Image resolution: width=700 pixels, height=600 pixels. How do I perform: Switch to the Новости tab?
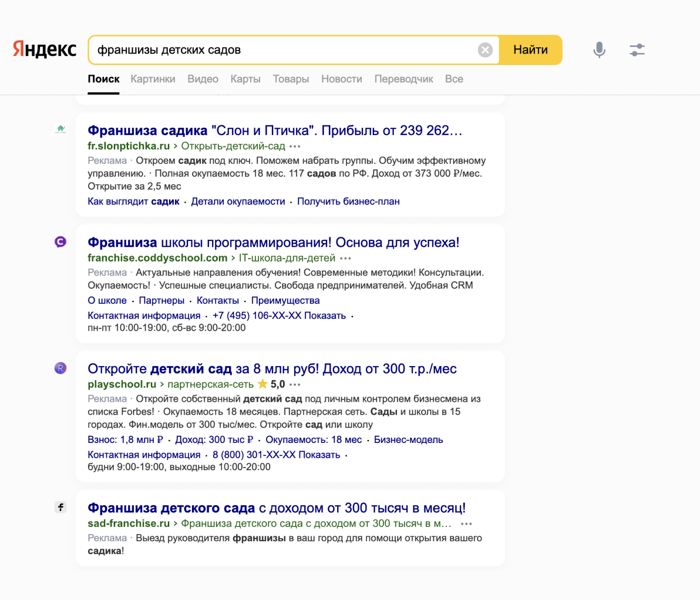(342, 79)
